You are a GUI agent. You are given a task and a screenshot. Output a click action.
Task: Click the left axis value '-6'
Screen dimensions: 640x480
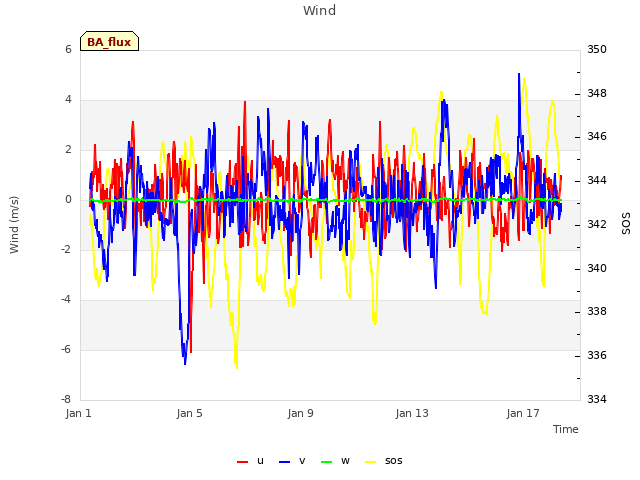(66, 349)
